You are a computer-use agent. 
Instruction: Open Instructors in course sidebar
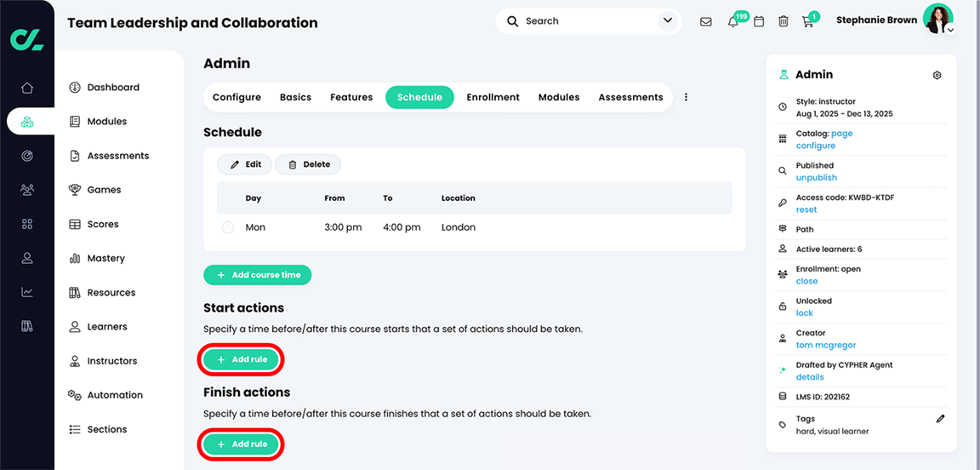(103, 360)
